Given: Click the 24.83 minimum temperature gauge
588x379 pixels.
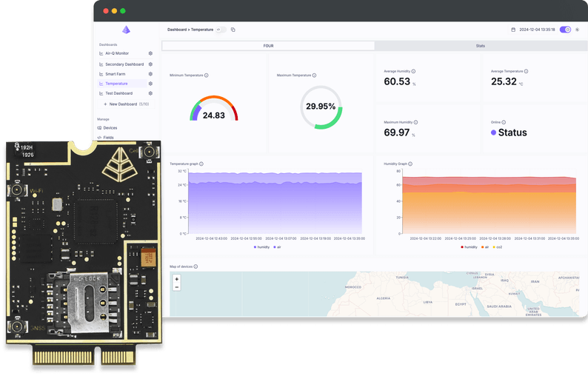Looking at the screenshot, I should click(x=214, y=109).
